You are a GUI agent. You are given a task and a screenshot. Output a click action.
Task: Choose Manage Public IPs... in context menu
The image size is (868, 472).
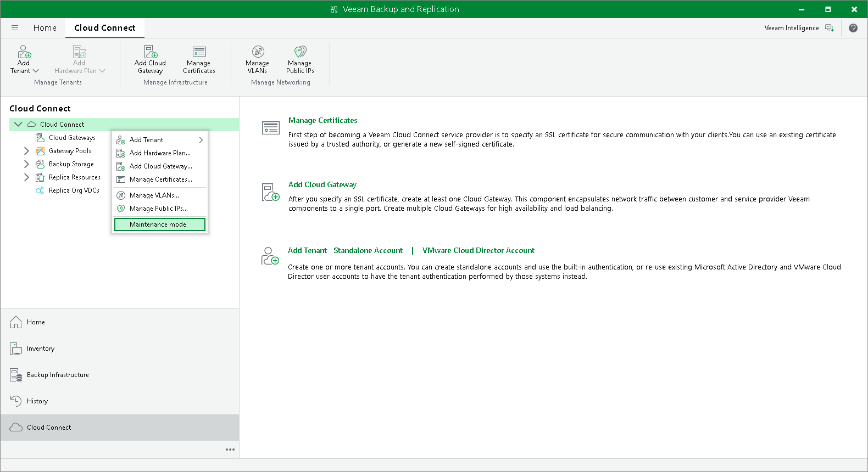coord(160,209)
